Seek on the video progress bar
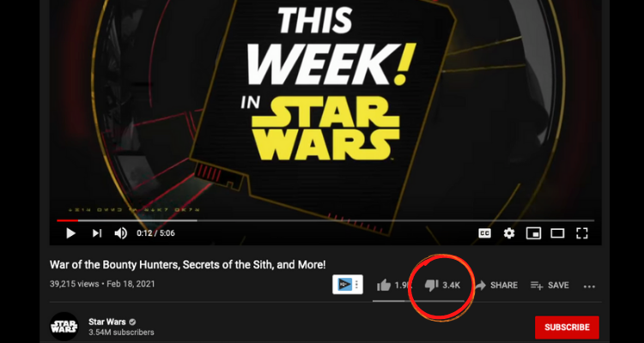 pos(325,220)
